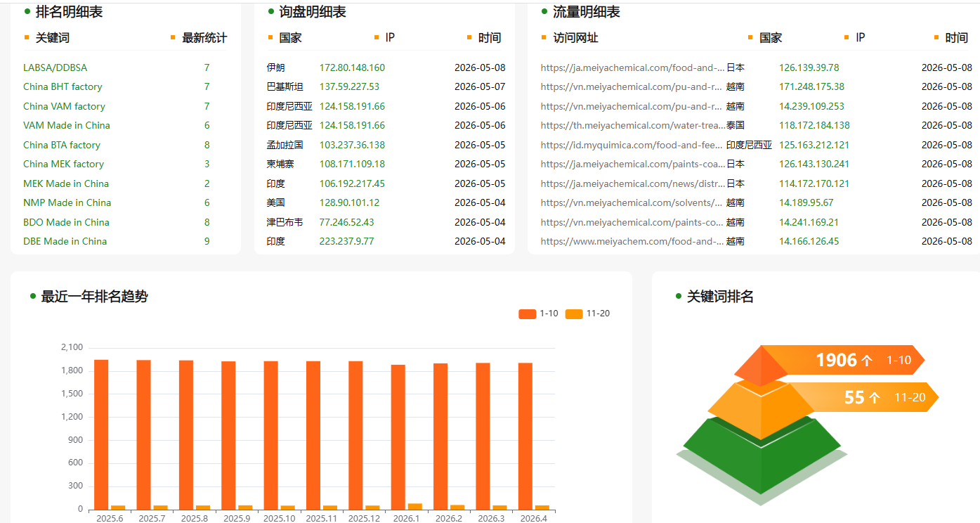Select traffic IP 125.163.212.121
The width and height of the screenshot is (980, 523).
pos(814,145)
